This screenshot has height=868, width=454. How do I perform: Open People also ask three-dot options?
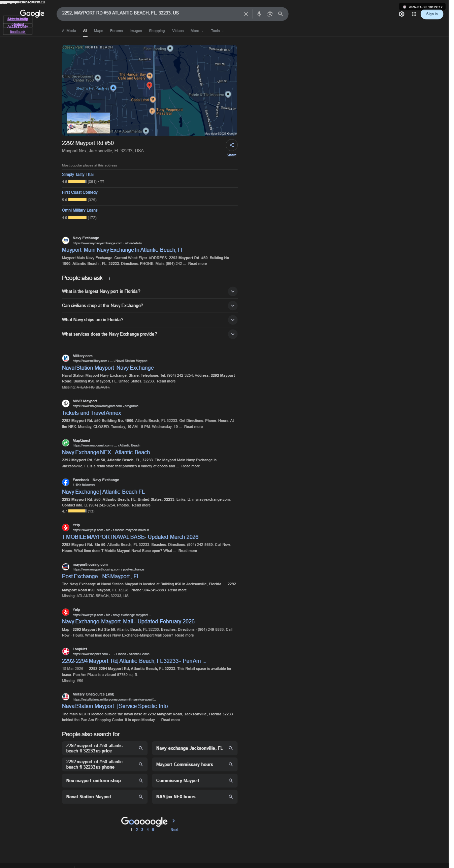[109, 278]
